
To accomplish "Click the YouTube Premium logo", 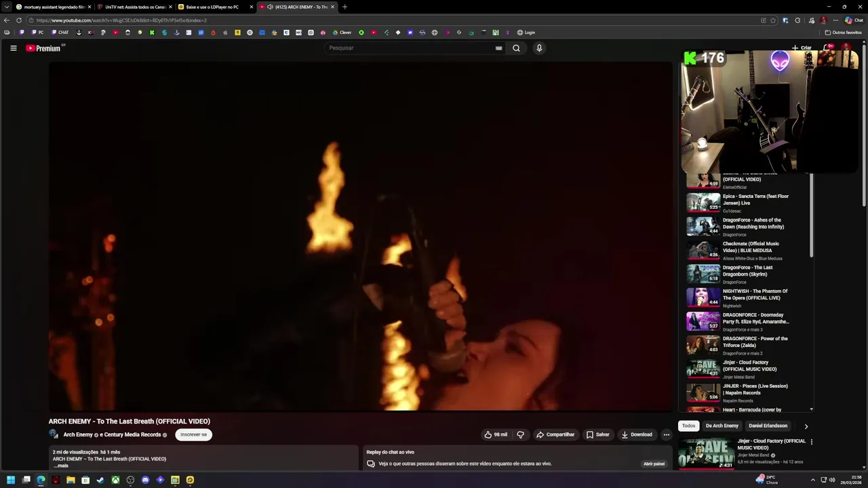I will coord(43,48).
